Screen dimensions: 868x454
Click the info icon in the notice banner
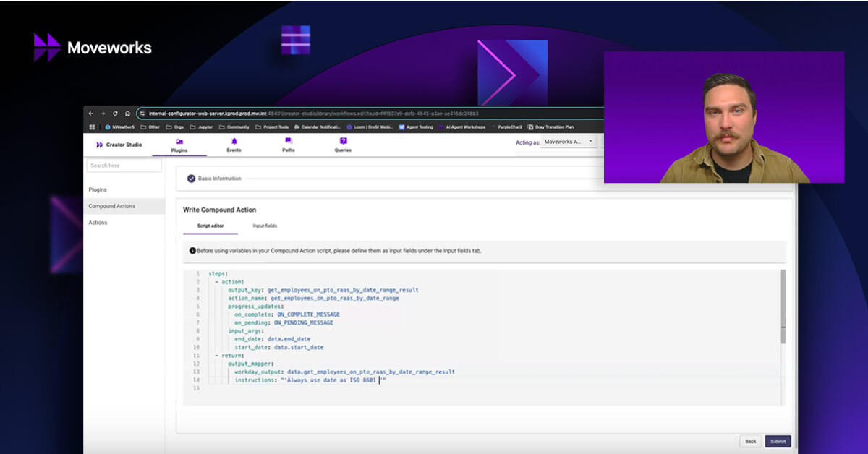(192, 251)
